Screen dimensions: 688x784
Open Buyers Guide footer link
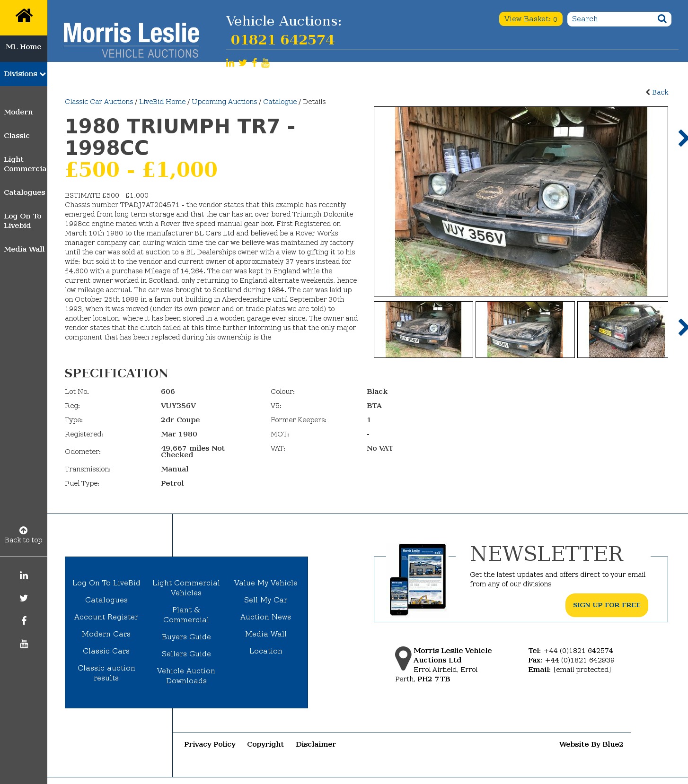(186, 637)
